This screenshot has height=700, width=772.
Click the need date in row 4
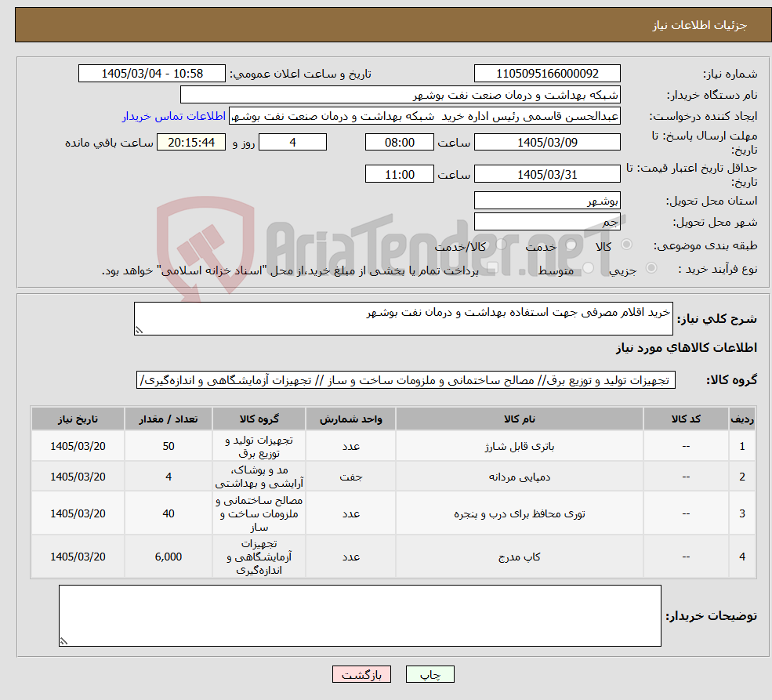(x=78, y=557)
